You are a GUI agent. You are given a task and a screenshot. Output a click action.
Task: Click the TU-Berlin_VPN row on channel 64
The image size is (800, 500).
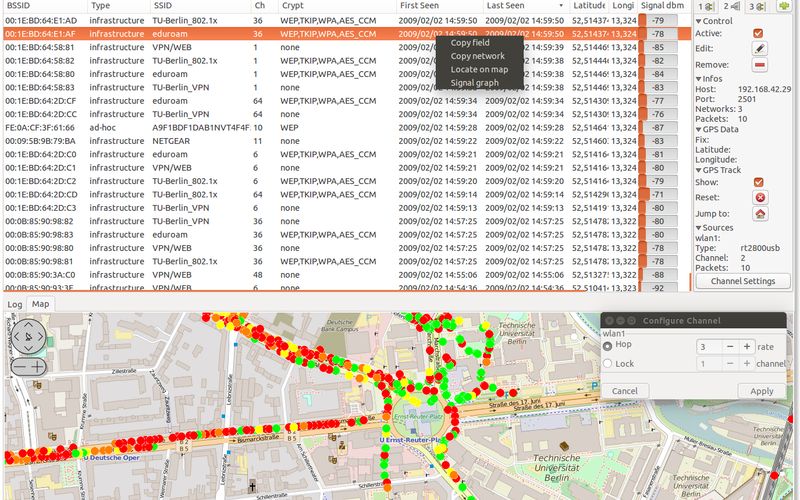pyautogui.click(x=346, y=114)
